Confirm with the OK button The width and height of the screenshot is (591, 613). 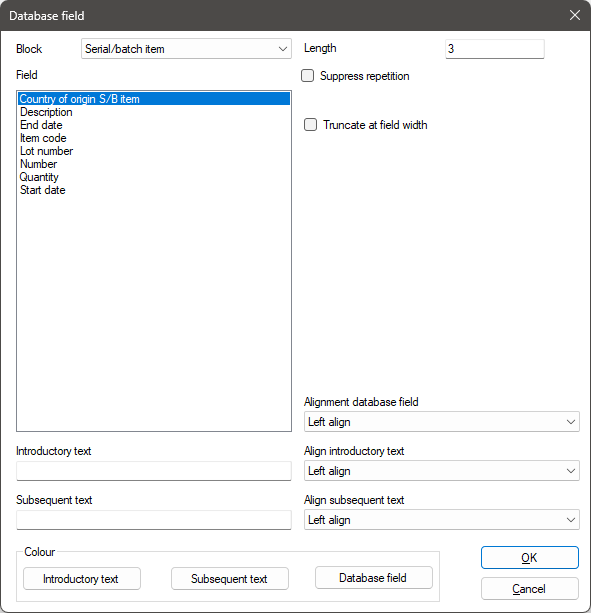(530, 557)
